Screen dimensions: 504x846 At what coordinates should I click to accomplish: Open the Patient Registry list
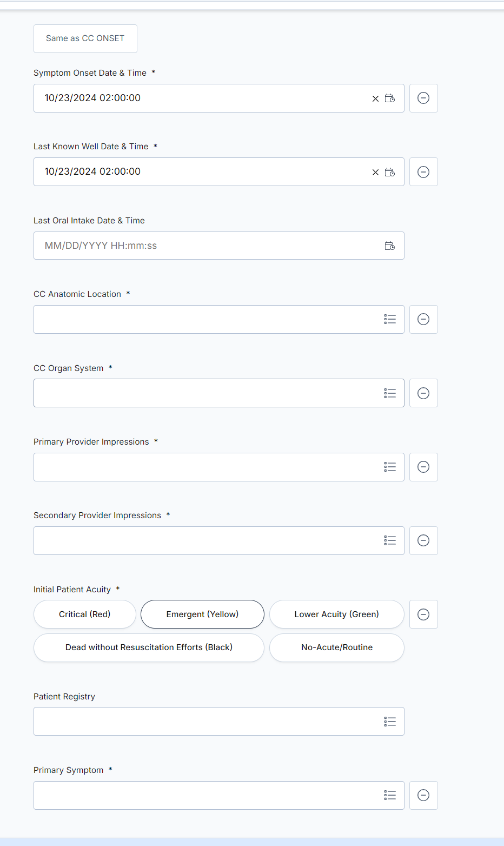390,722
